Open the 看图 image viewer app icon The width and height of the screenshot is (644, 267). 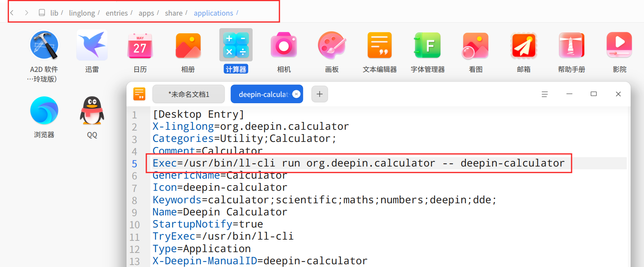coord(475,46)
